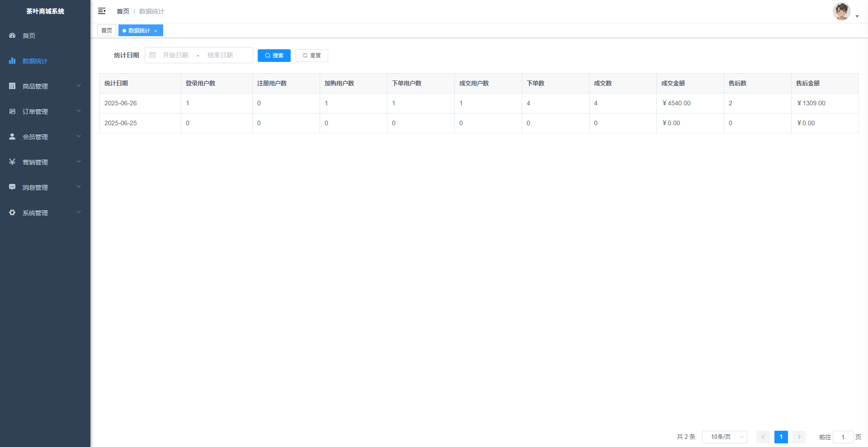The image size is (868, 447).
Task: Switch to the 首页 tab
Action: (107, 30)
